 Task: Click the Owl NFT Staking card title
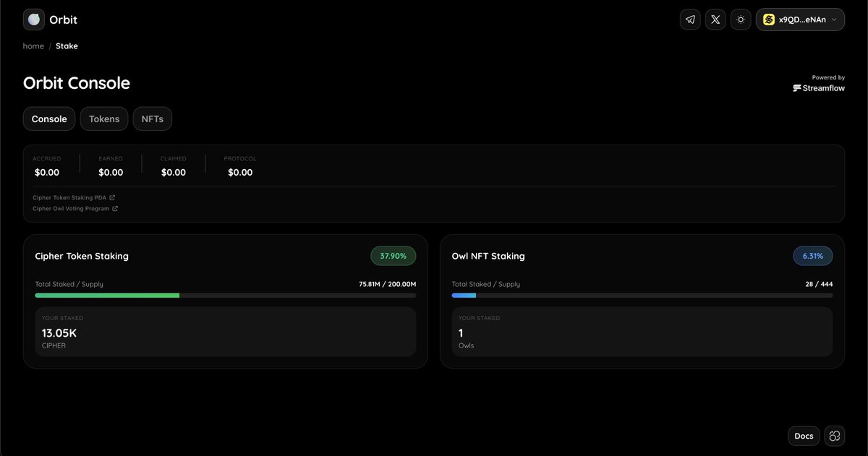click(488, 256)
